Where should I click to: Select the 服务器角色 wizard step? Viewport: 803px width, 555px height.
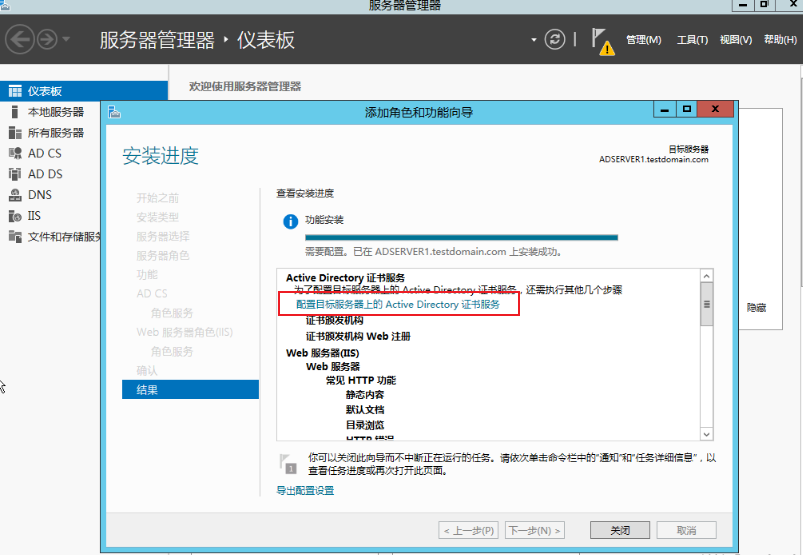click(x=163, y=255)
